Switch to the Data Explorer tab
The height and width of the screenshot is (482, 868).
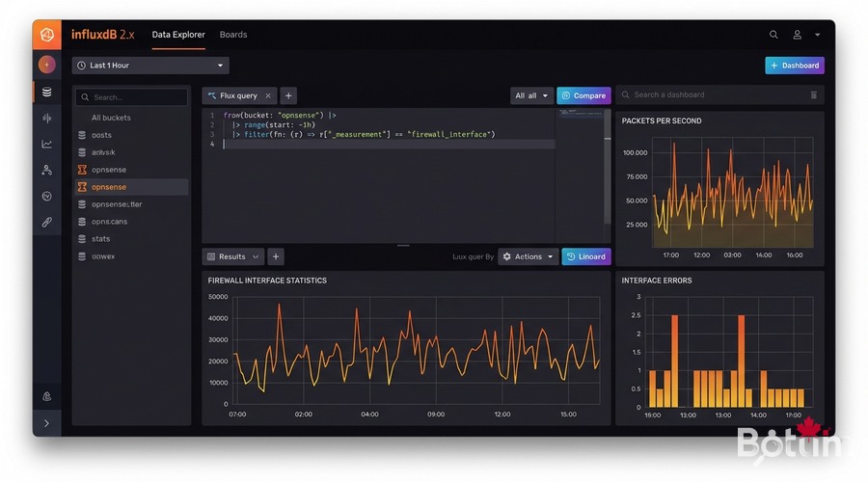pos(178,35)
